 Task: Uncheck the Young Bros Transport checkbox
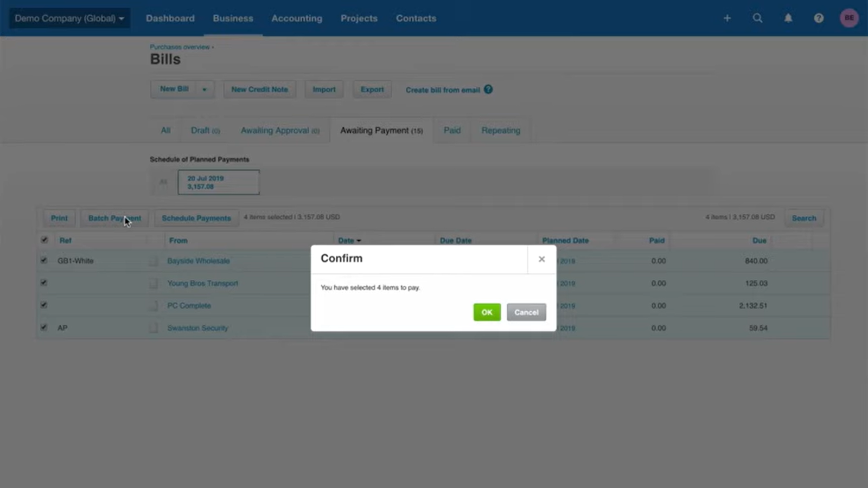click(x=44, y=282)
